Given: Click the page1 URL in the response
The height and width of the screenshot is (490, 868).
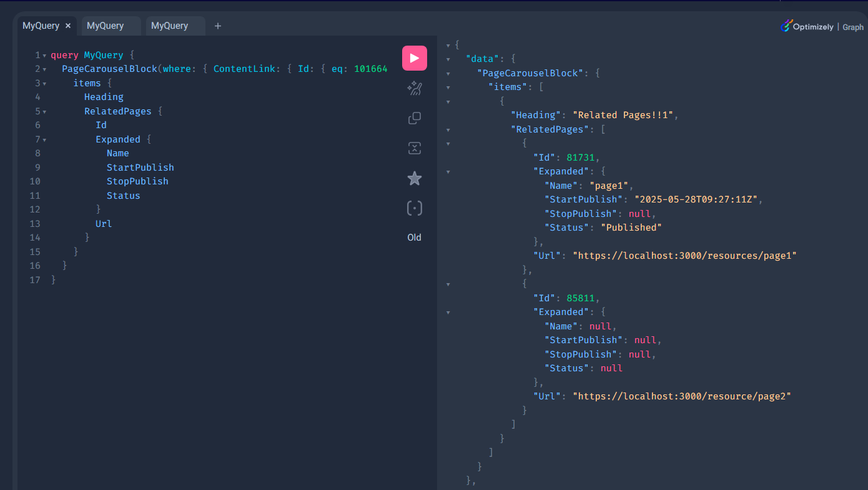Looking at the screenshot, I should click(x=684, y=256).
